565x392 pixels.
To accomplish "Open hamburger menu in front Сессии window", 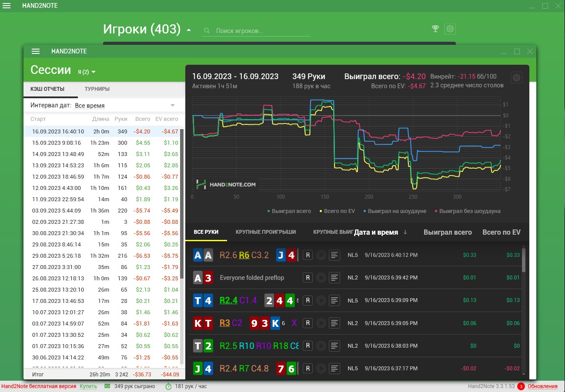I will coord(36,51).
